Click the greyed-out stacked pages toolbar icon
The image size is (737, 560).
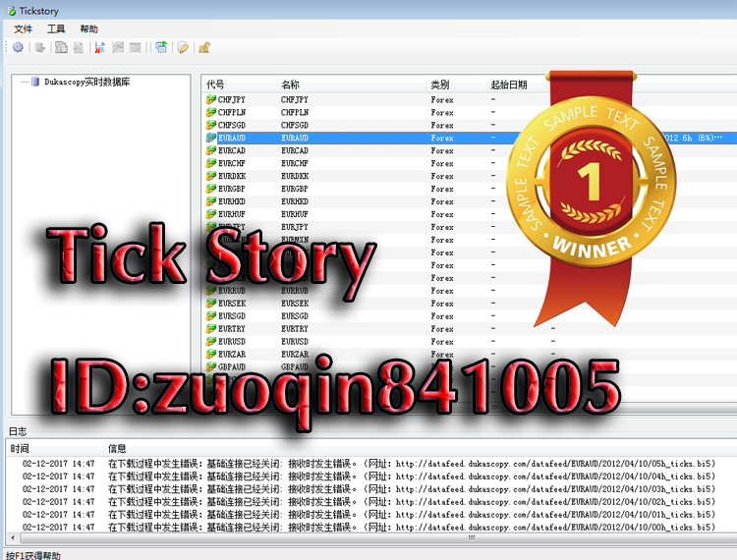pyautogui.click(x=61, y=47)
